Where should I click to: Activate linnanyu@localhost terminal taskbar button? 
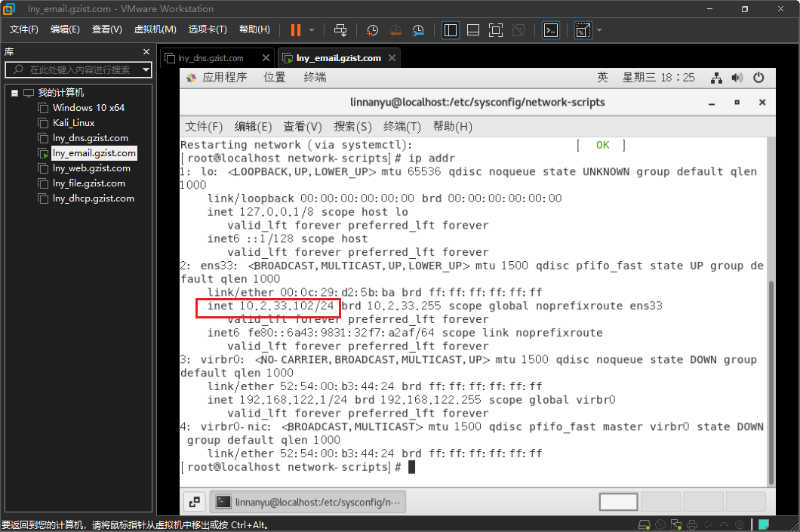click(x=308, y=503)
